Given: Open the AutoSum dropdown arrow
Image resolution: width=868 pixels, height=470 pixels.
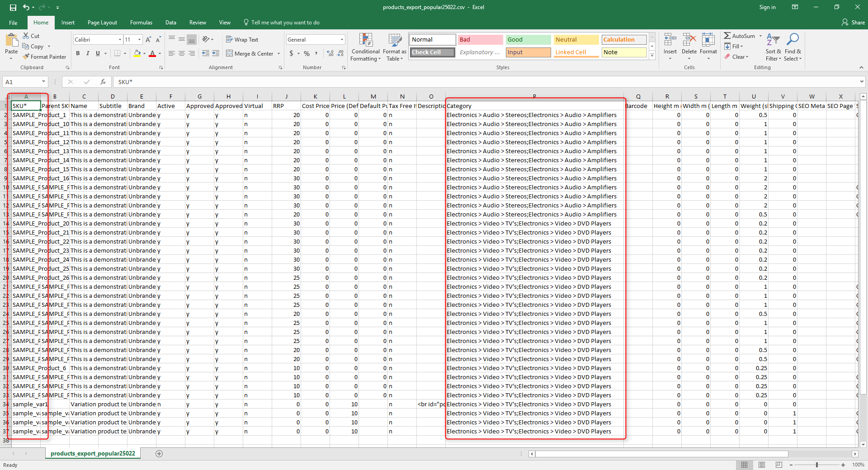Looking at the screenshot, I should (760, 36).
